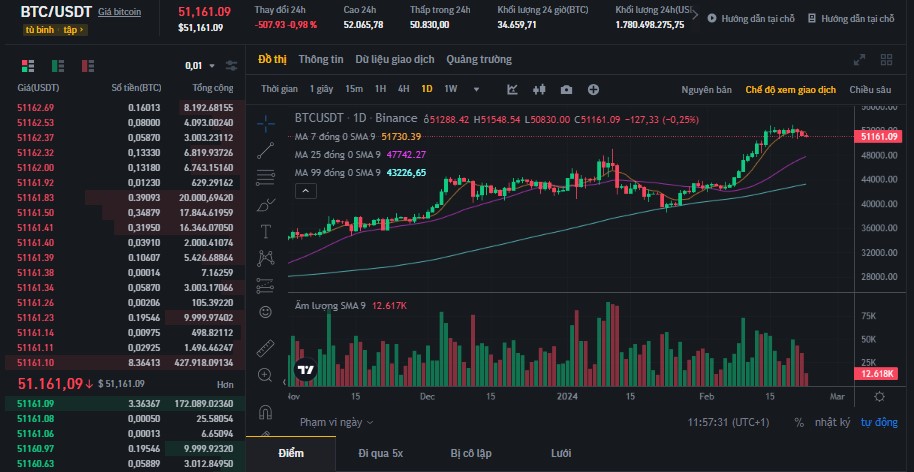Select the text annotation tool
Viewport: 914px width, 472px height.
[266, 231]
